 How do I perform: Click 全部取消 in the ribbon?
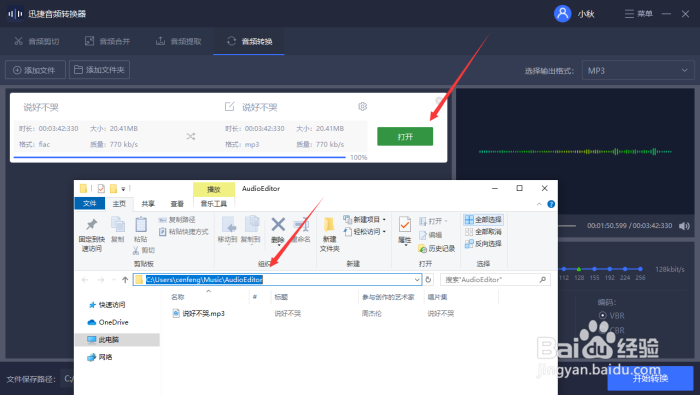pyautogui.click(x=483, y=232)
